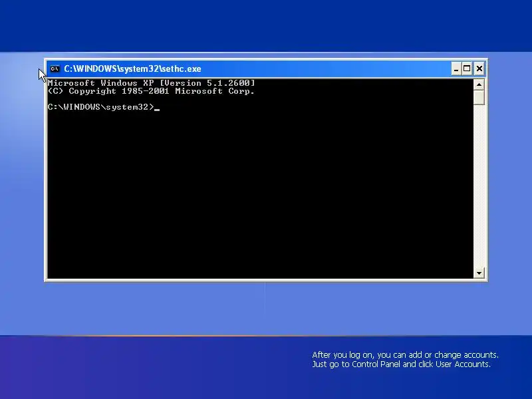Click the vertical scrollbar thumb
This screenshot has width=532, height=399.
pos(479,98)
